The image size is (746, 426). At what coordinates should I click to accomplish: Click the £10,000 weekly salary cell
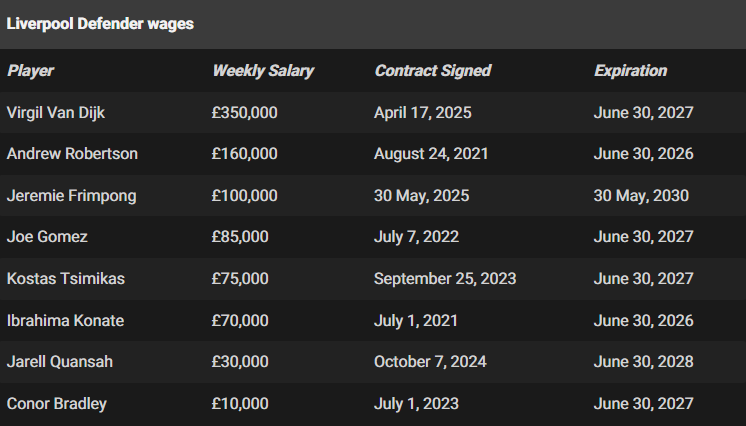coord(240,404)
